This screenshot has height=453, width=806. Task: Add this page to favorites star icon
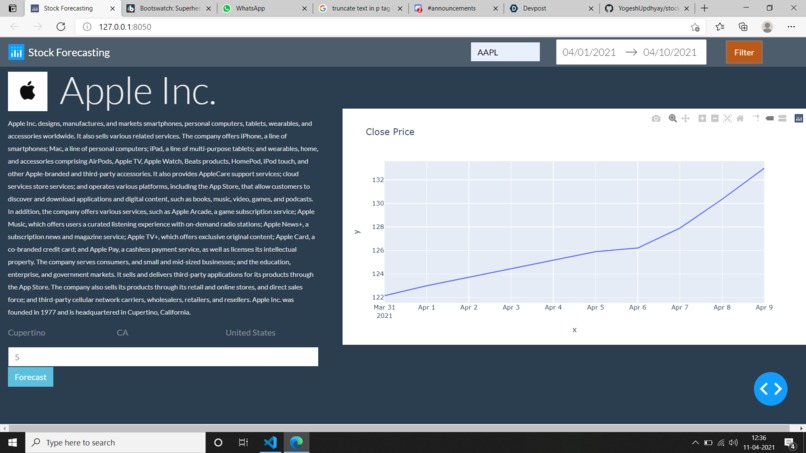[695, 27]
